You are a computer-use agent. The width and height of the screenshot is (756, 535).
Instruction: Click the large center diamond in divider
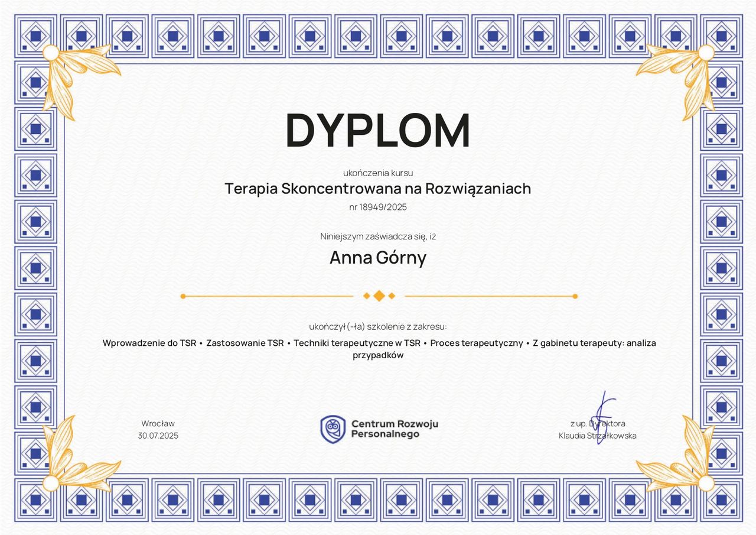(x=379, y=296)
